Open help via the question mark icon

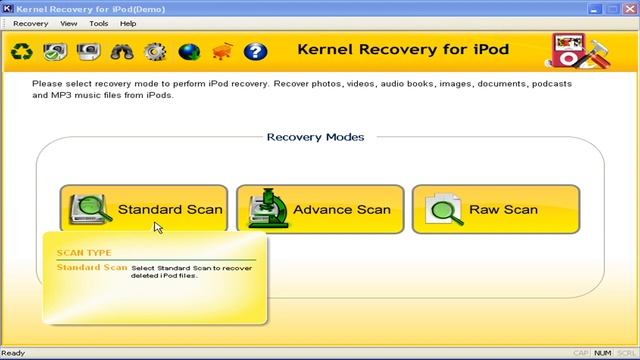(x=256, y=52)
